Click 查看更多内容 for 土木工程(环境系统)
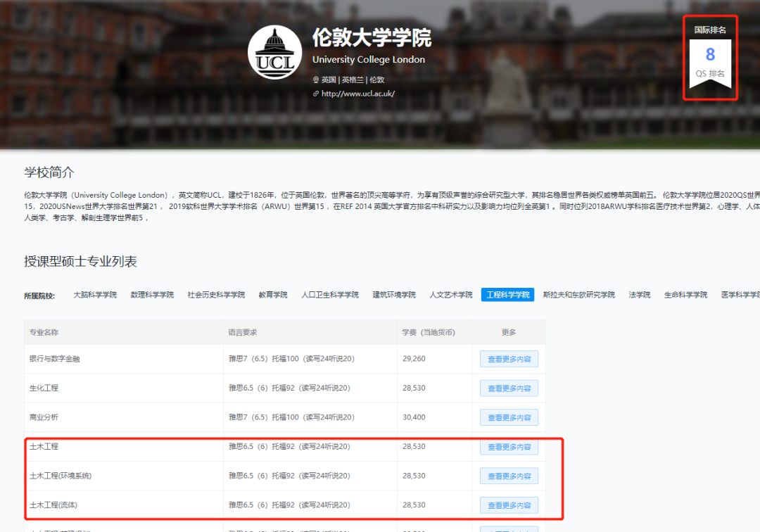This screenshot has width=760, height=532. coord(509,476)
